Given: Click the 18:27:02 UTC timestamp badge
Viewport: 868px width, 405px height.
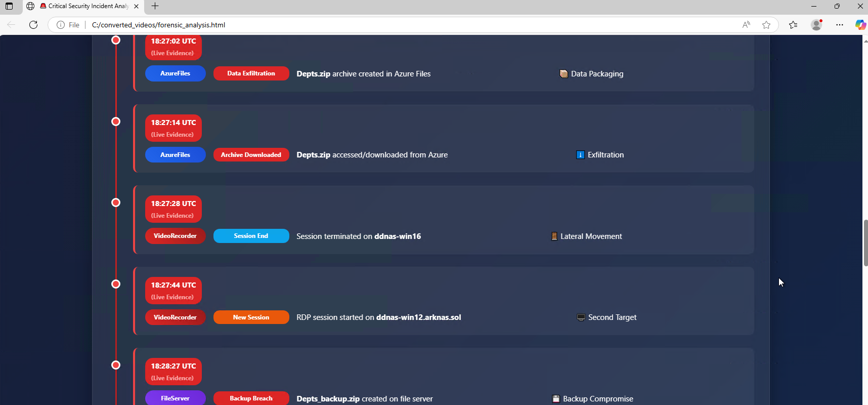Looking at the screenshot, I should pos(173,47).
